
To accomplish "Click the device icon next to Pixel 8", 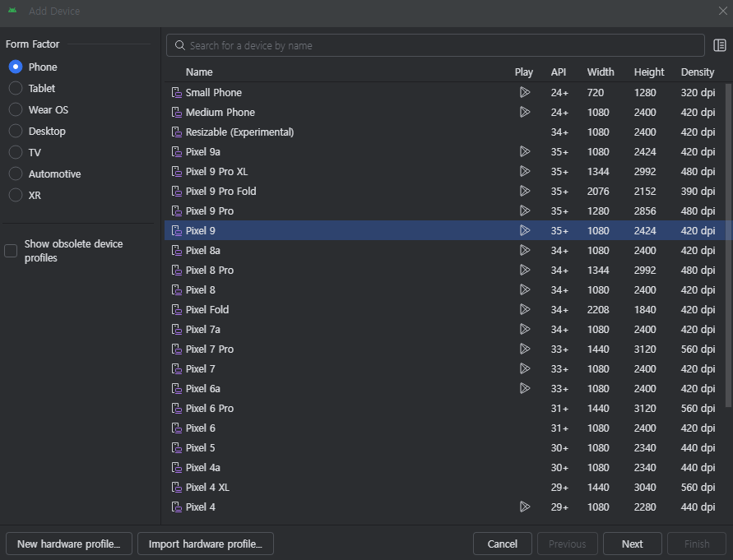I will point(177,289).
